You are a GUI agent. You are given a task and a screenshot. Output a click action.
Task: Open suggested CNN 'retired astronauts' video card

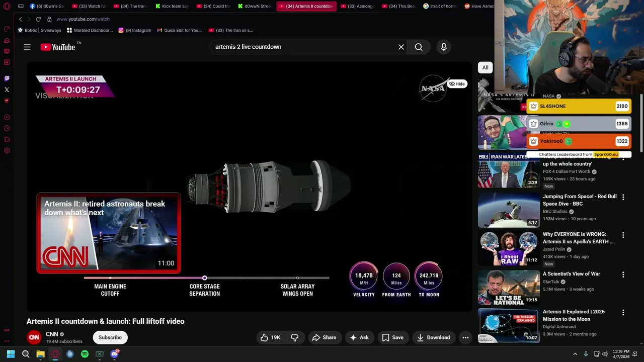[109, 233]
